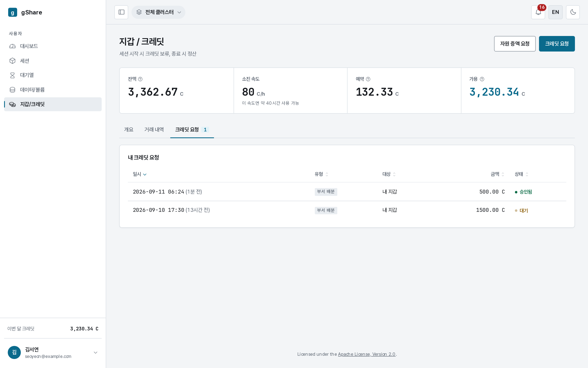Screen dimensions: 588x368
Task: Open 데이터/볼륨 in the sidebar
Action: 53,90
